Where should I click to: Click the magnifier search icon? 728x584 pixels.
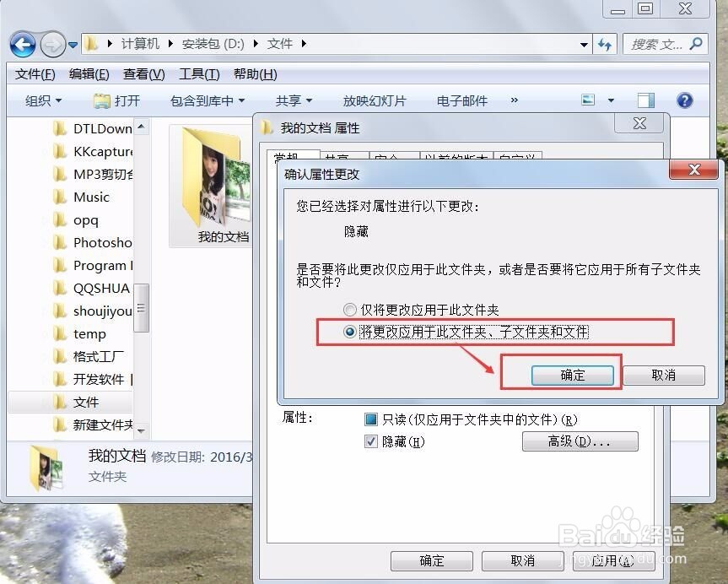(x=696, y=44)
